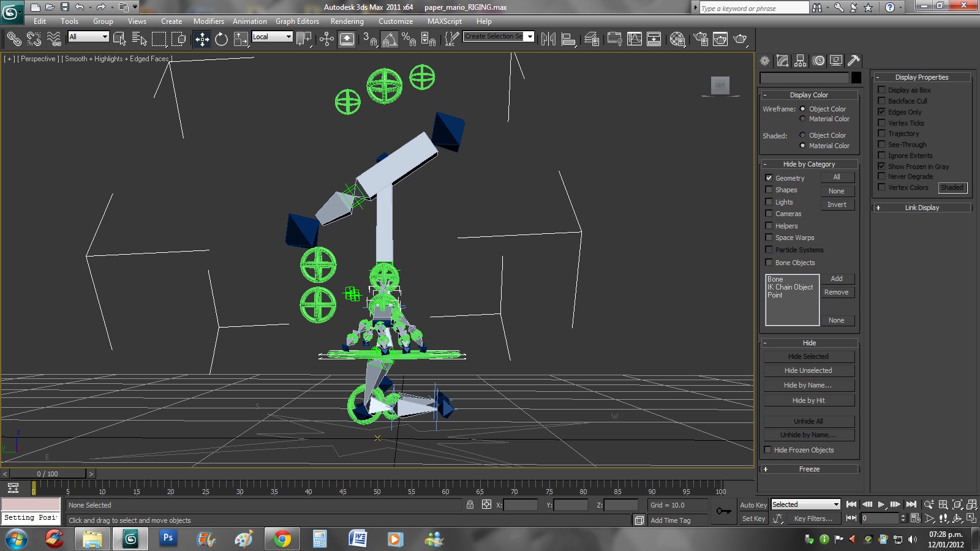Open the selection filter All dropdown
980x551 pixels.
pyautogui.click(x=88, y=37)
